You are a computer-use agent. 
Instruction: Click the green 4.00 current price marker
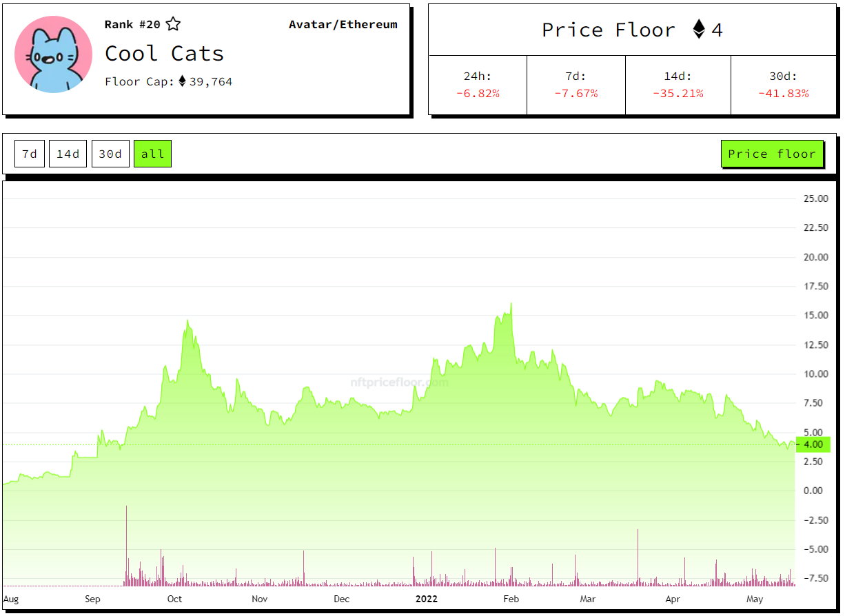[813, 444]
